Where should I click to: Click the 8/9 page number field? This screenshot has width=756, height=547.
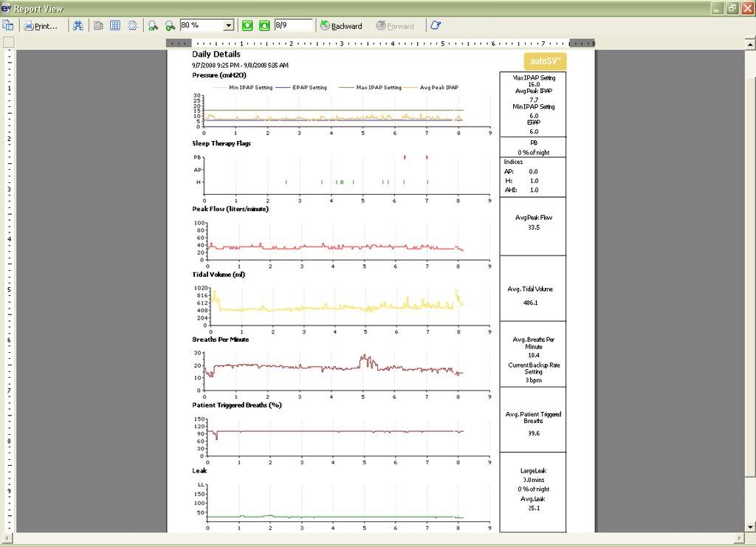[292, 26]
